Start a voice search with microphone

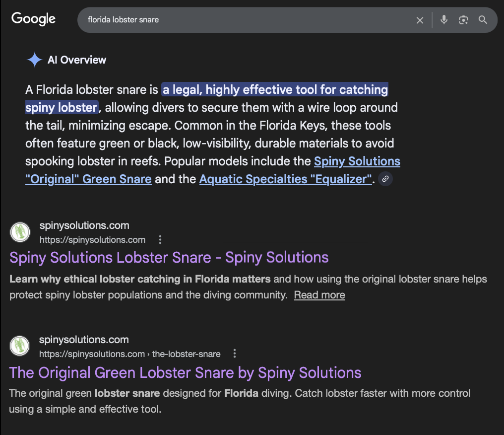[x=443, y=20]
